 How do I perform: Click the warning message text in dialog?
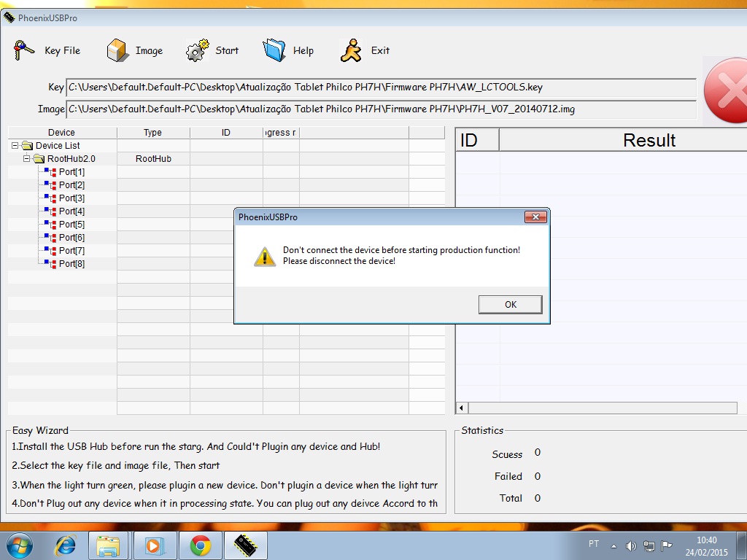tap(402, 255)
